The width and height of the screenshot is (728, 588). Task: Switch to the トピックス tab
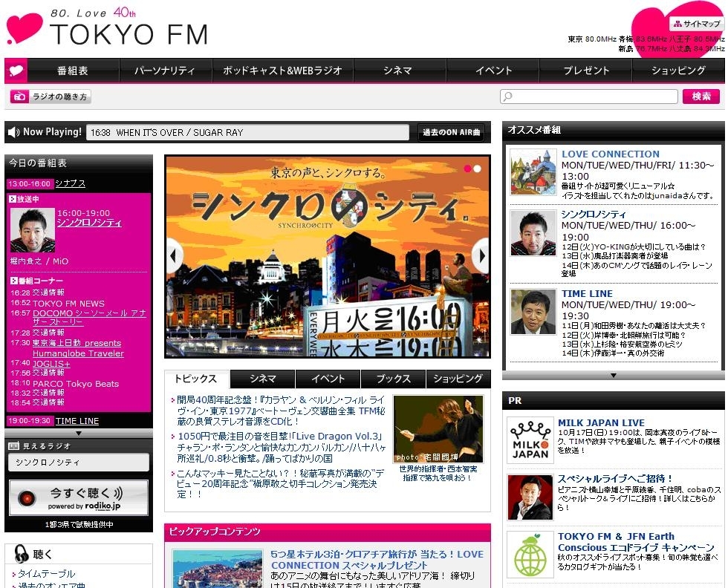197,379
